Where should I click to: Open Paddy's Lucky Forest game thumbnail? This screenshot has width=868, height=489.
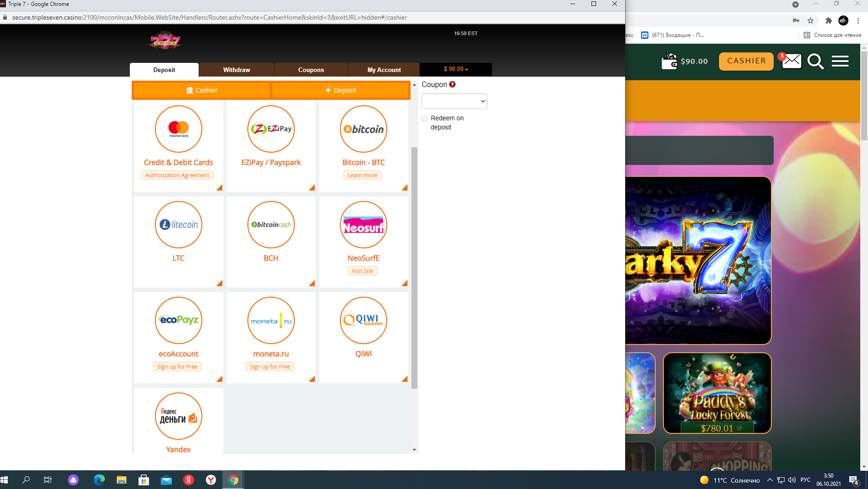coord(717,393)
